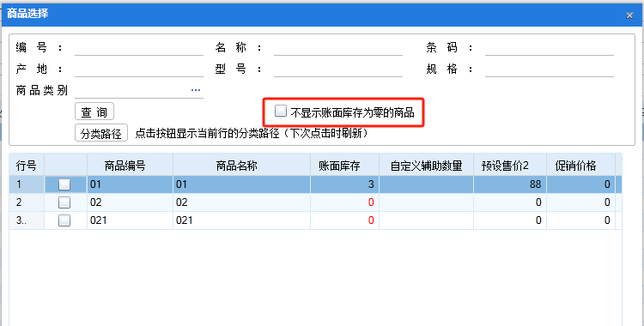644x326 pixels.
Task: Focus the 条码 input field
Action: [550, 48]
